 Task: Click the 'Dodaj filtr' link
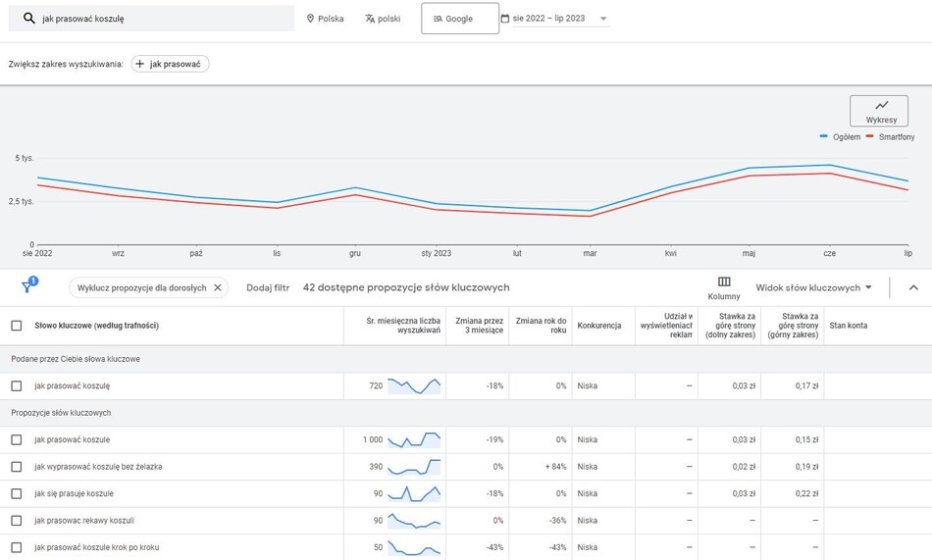(x=268, y=287)
